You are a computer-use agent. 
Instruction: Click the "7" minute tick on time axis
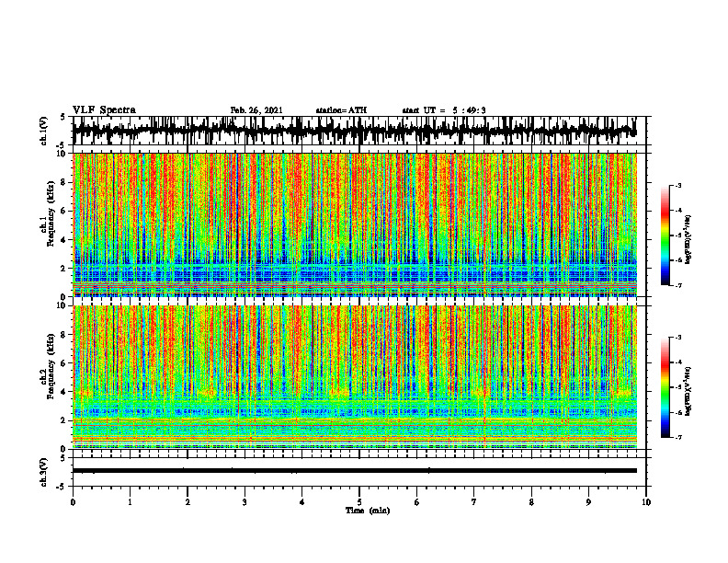point(474,502)
